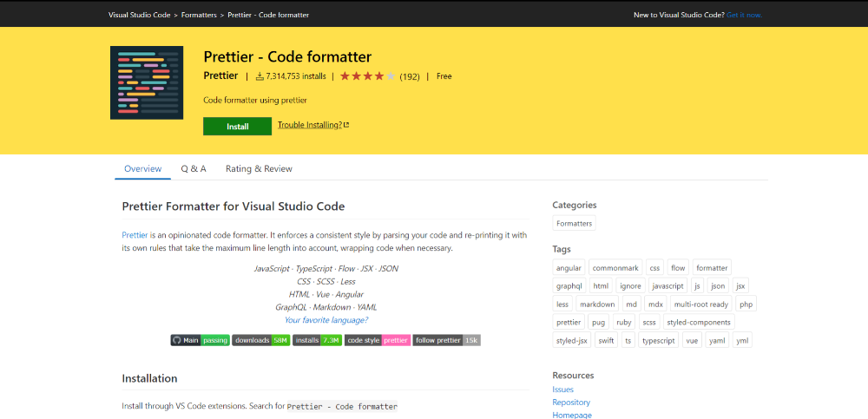Select the mdx tag
Screen dimensions: 868x419
pyautogui.click(x=656, y=304)
